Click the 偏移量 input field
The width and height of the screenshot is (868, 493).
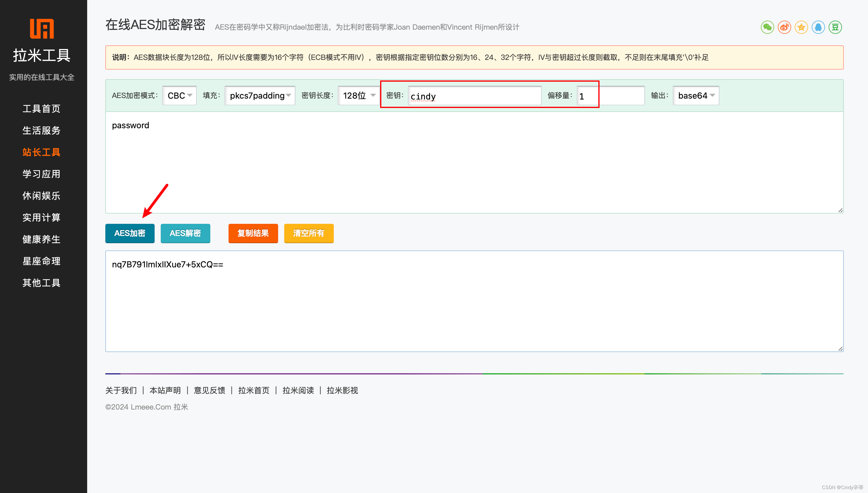[x=610, y=96]
